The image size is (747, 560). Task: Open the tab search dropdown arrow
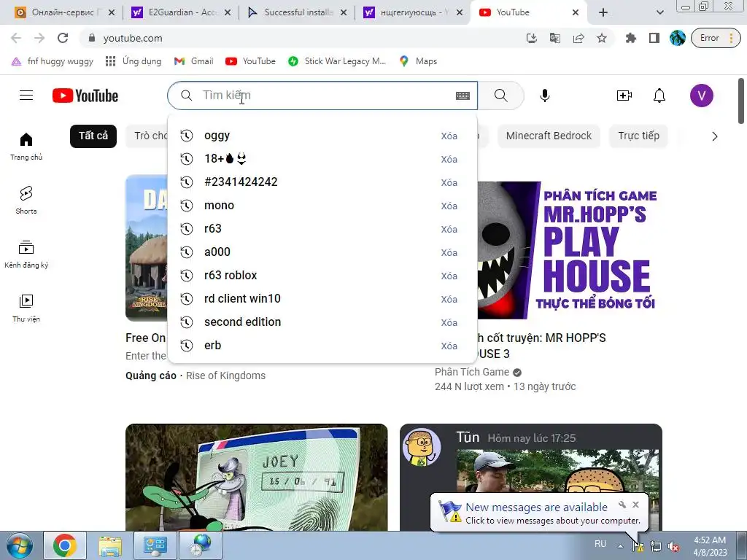(x=659, y=12)
